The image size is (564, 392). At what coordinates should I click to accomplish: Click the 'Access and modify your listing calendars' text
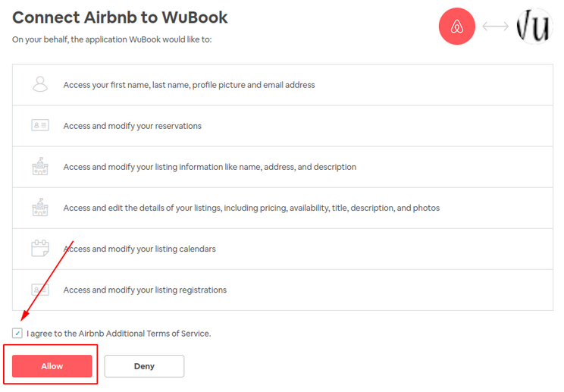coord(139,249)
